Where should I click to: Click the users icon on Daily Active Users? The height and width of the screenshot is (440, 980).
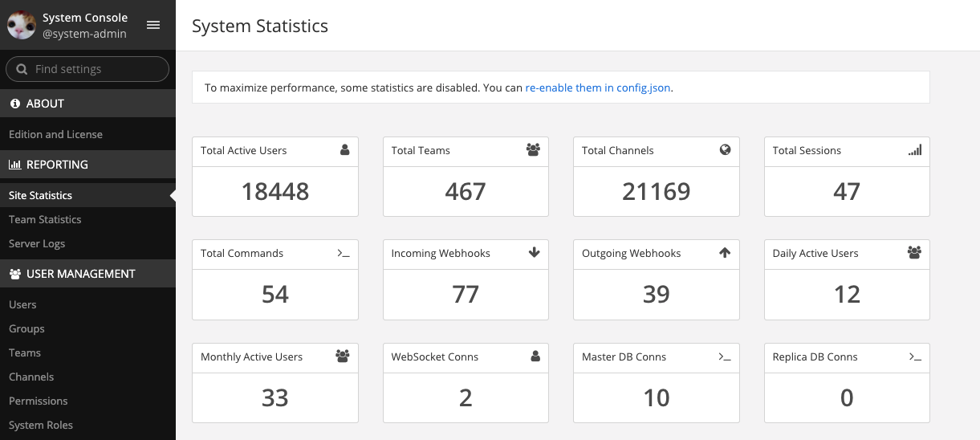(x=914, y=252)
